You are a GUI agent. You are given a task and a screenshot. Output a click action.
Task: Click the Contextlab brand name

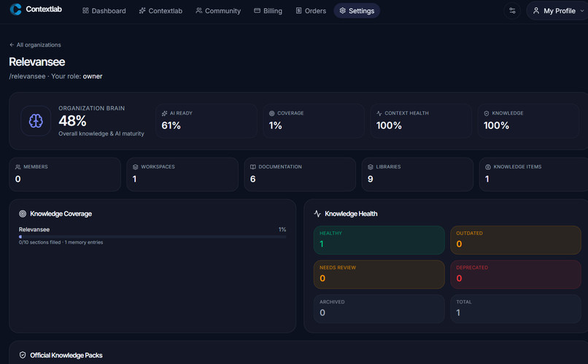pyautogui.click(x=44, y=9)
